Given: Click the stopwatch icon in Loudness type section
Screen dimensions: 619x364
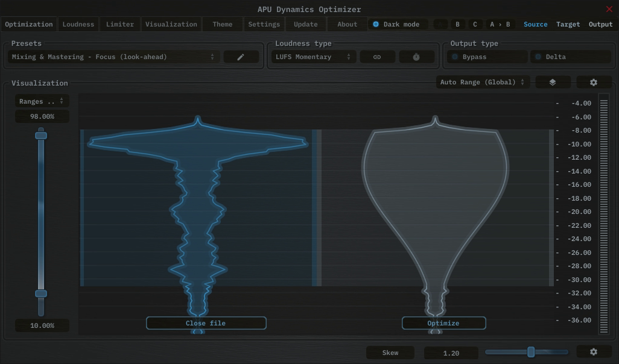Looking at the screenshot, I should coord(416,56).
